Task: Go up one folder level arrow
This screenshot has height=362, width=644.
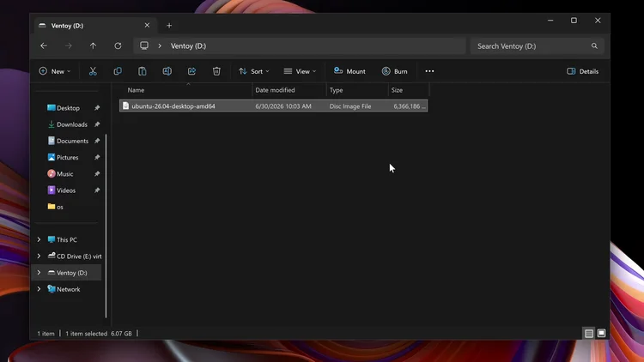Action: click(94, 46)
